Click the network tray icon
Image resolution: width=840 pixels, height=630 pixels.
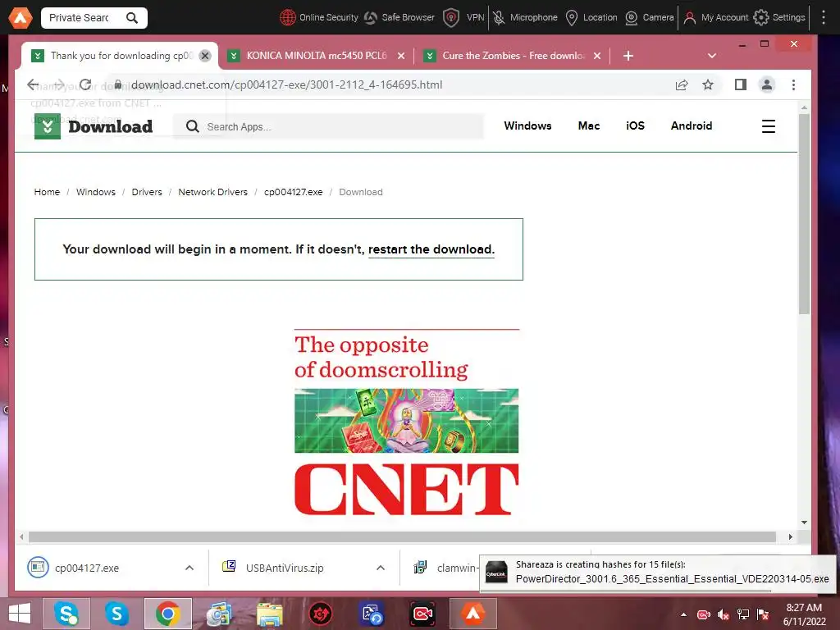tap(743, 614)
